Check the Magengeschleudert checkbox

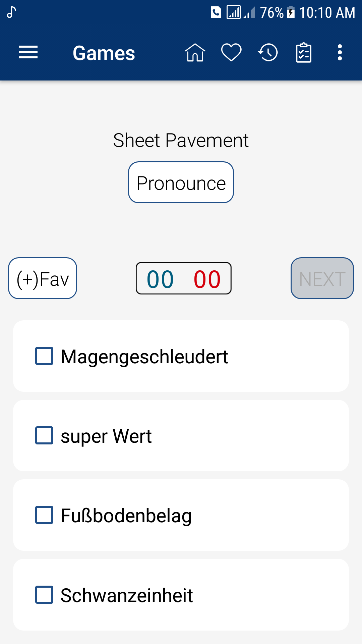coord(44,356)
